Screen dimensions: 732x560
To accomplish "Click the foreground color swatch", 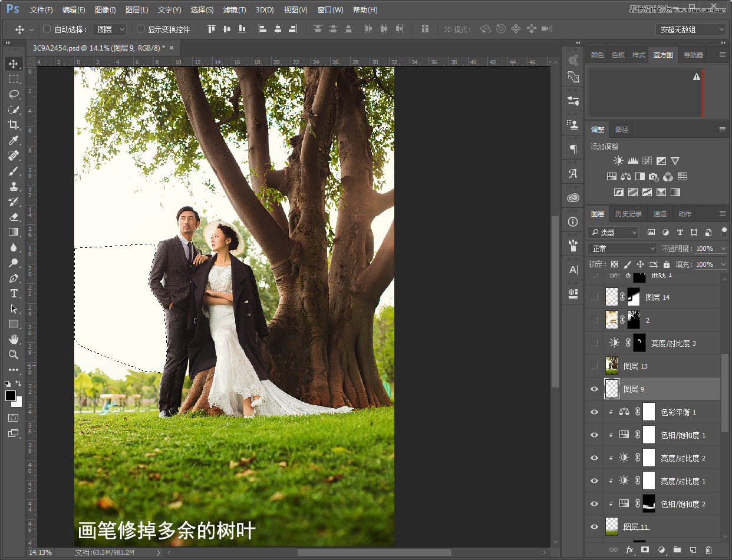I will 11,396.
